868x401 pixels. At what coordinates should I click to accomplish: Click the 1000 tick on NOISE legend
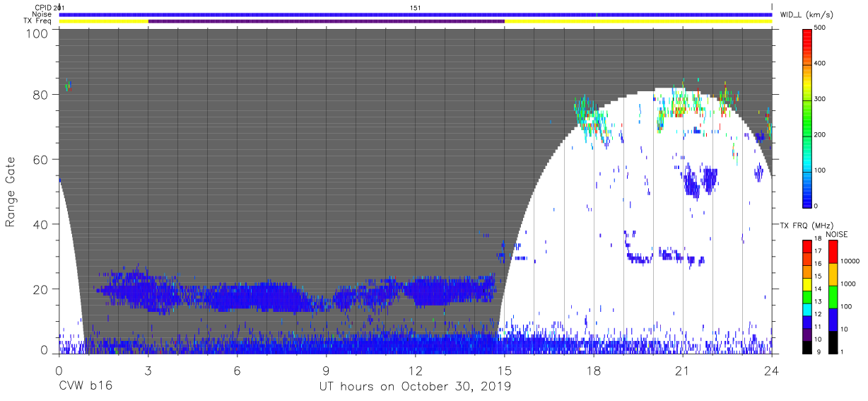point(849,284)
